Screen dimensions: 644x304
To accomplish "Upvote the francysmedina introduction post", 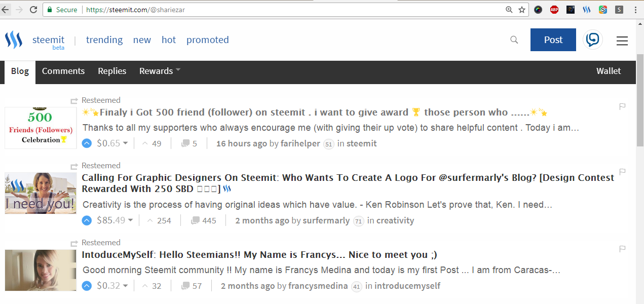I will coord(87,286).
